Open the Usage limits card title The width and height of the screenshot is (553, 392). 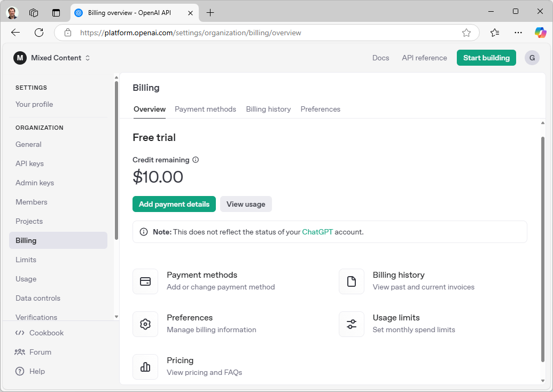click(396, 318)
